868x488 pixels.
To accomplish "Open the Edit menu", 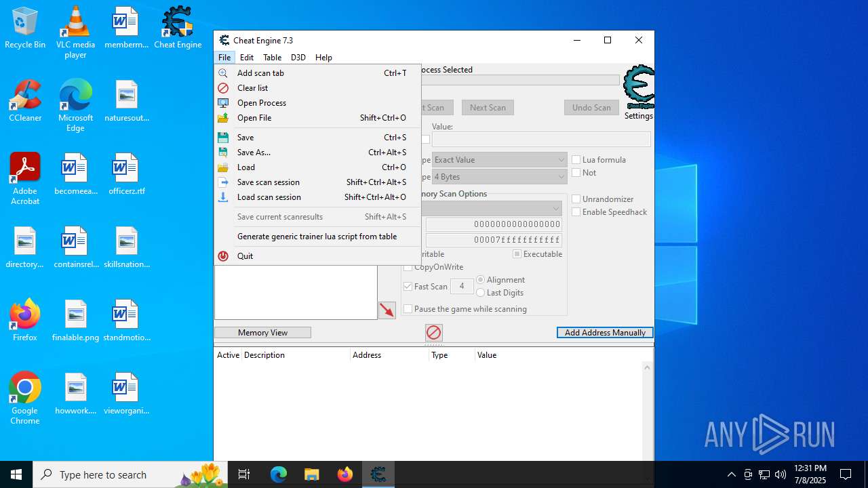I will point(247,58).
